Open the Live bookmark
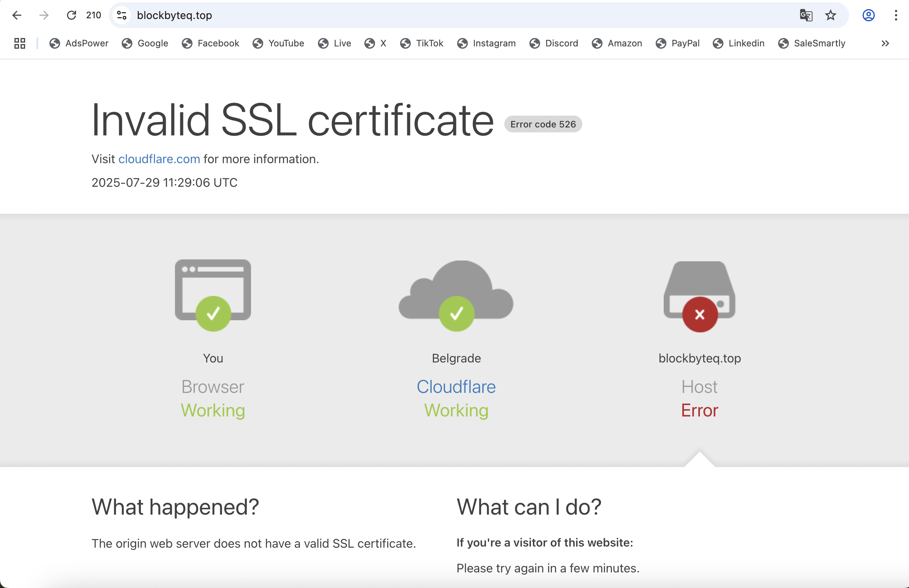This screenshot has height=588, width=909. (x=334, y=43)
